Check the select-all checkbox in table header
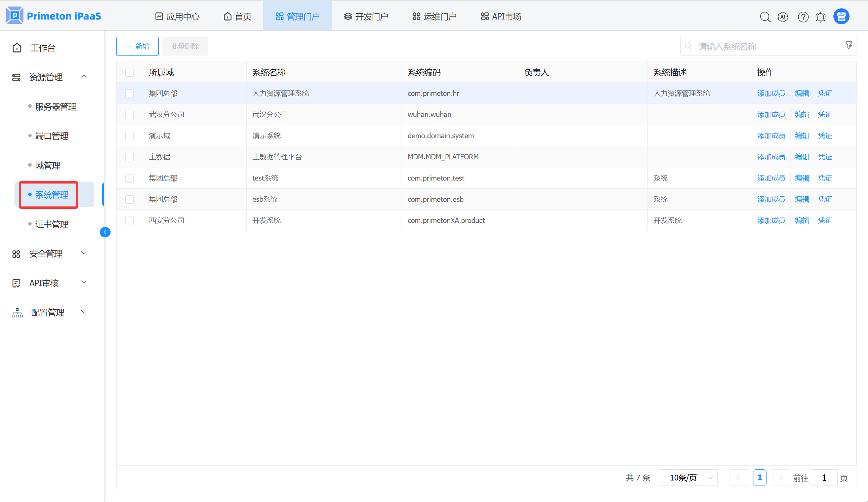868x502 pixels. point(129,72)
